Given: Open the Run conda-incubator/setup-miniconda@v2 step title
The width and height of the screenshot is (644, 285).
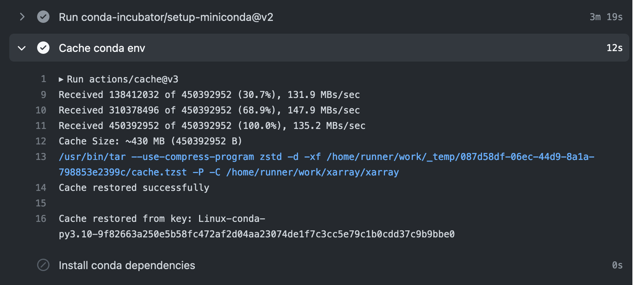Looking at the screenshot, I should click(x=166, y=17).
